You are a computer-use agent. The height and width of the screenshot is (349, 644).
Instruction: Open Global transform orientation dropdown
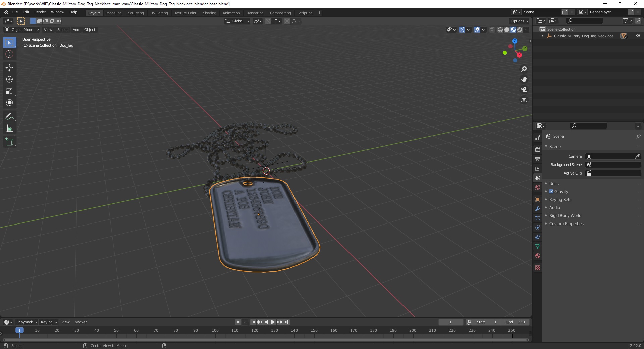pyautogui.click(x=237, y=21)
